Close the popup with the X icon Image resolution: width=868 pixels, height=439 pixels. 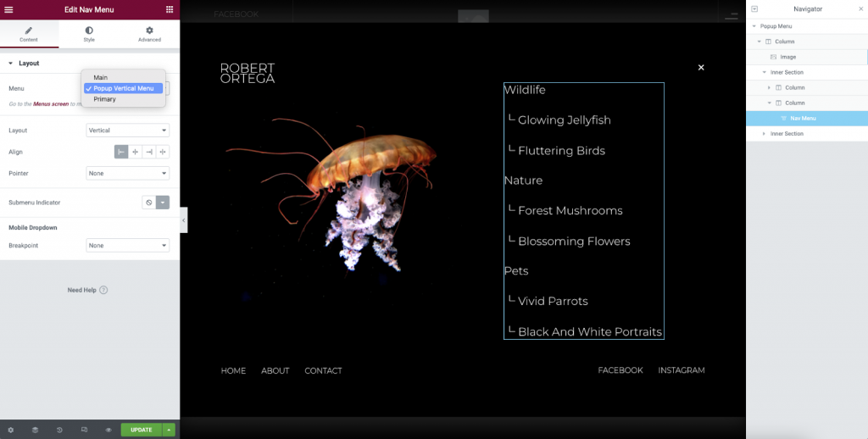coord(701,67)
